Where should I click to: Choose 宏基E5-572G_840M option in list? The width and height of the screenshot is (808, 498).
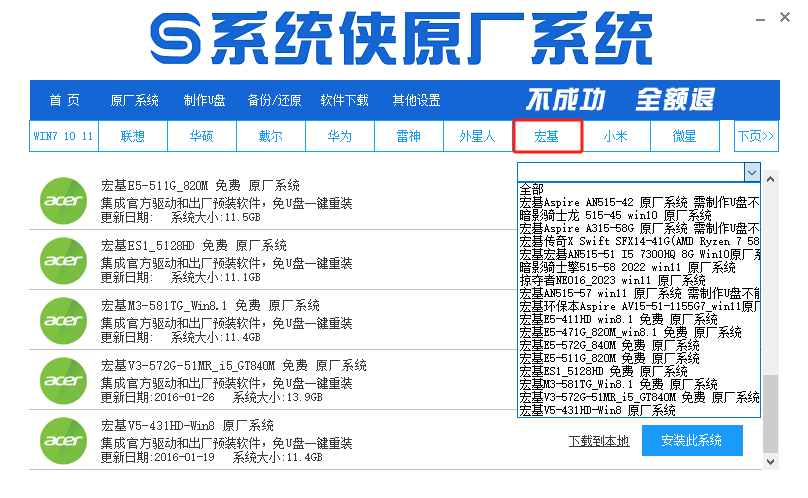tap(639, 345)
